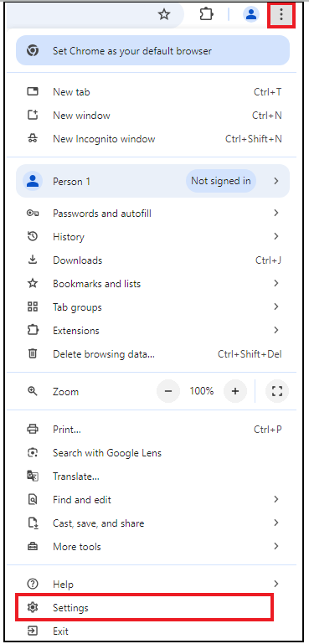Viewport: 309px width, 644px height.
Task: Increase zoom with the plus button
Action: coord(235,391)
